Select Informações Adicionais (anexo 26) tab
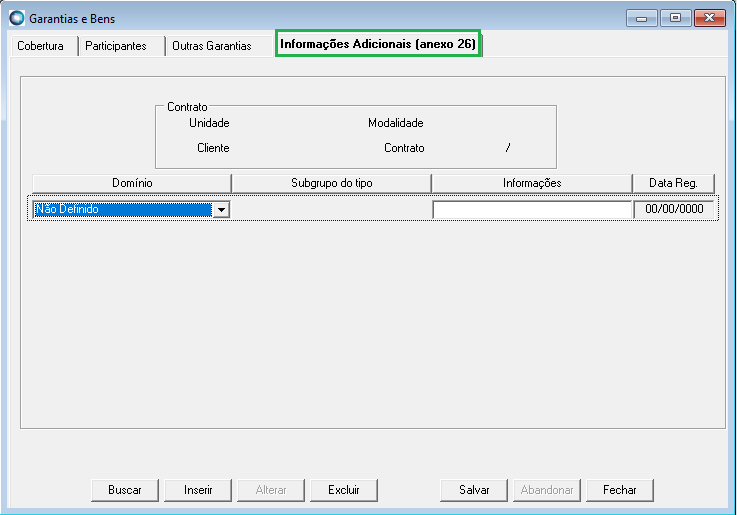This screenshot has height=515, width=737. click(x=378, y=44)
